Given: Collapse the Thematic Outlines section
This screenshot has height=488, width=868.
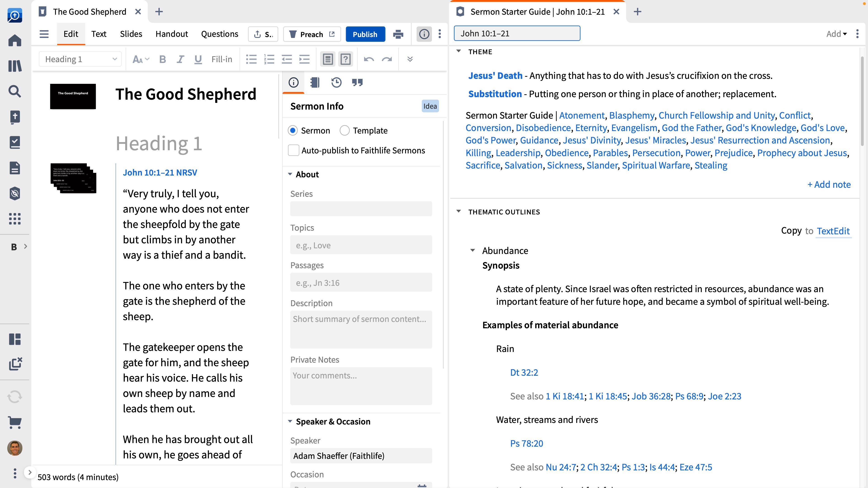Looking at the screenshot, I should pos(459,211).
